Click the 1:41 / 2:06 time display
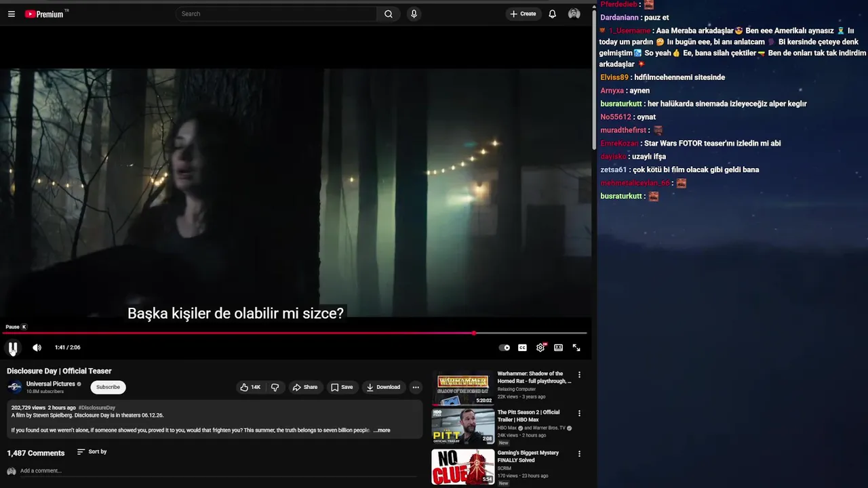The image size is (868, 488). [68, 348]
